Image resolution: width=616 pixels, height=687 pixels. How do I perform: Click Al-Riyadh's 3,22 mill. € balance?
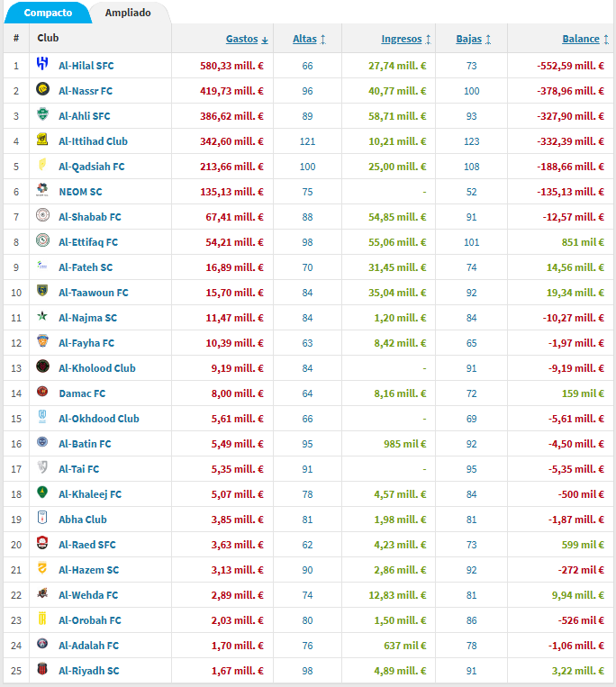point(578,671)
